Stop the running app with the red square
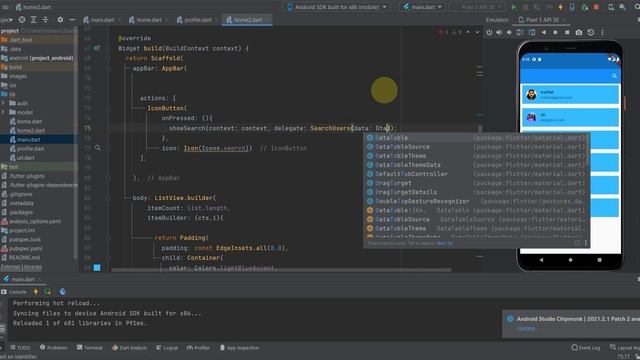Screen dimensions: 640x360 point(596,7)
